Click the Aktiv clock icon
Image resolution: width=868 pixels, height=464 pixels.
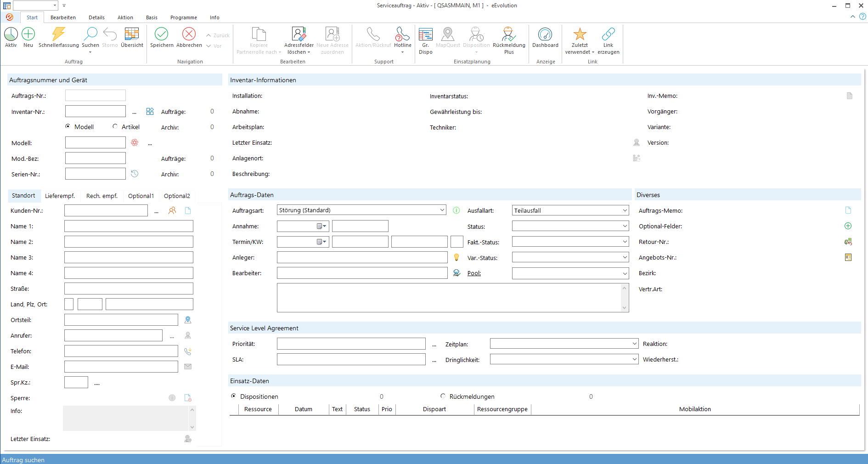(11, 34)
